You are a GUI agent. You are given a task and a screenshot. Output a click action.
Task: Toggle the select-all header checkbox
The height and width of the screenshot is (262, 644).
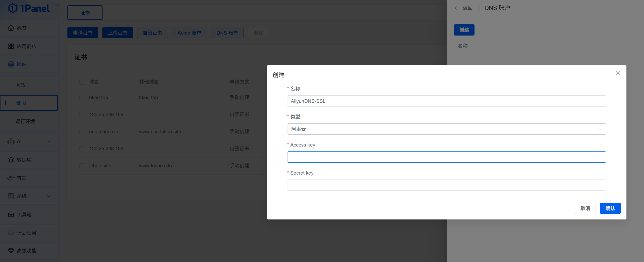[82, 82]
